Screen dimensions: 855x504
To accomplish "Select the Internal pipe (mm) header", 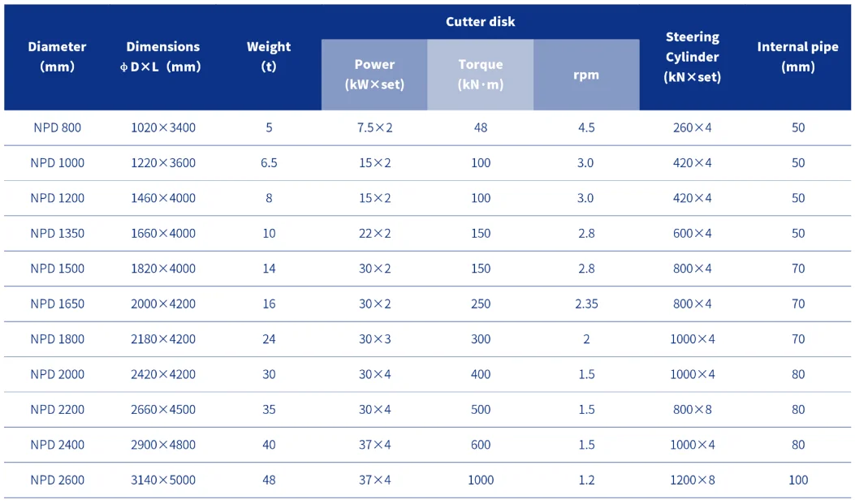I will 797,57.
